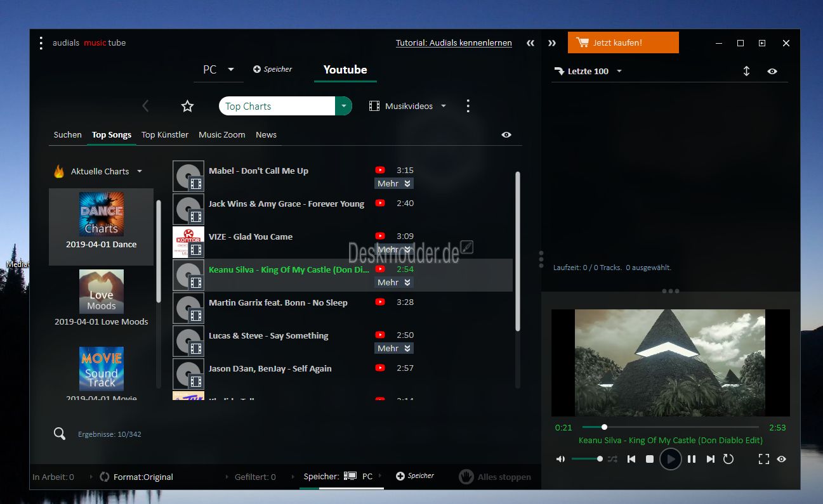Open the Top Künstler tab
Screen dimensions: 823x504
(x=165, y=134)
